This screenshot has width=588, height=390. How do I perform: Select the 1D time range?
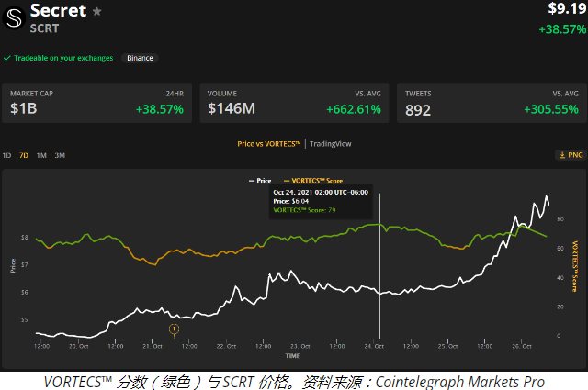click(x=6, y=155)
